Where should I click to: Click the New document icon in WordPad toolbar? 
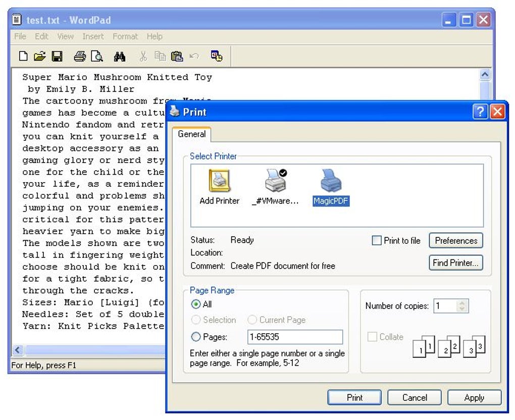(x=23, y=56)
